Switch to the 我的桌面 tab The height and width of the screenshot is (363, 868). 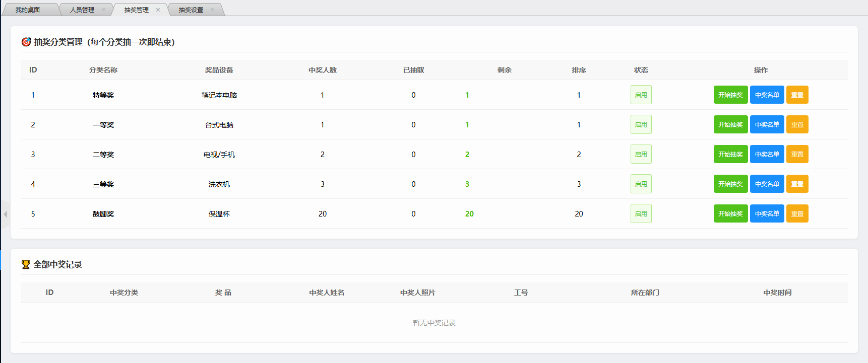click(28, 10)
